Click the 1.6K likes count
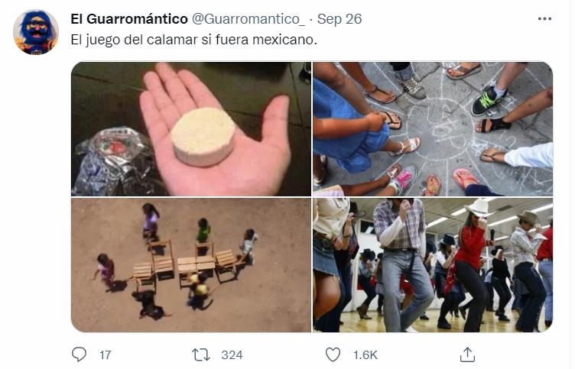 (365, 354)
